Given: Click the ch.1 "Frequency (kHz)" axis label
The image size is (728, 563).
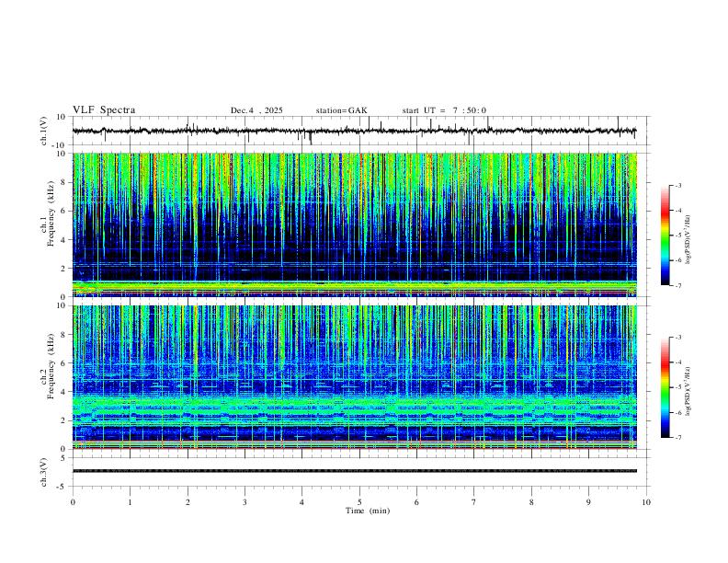Looking at the screenshot, I should tap(51, 213).
